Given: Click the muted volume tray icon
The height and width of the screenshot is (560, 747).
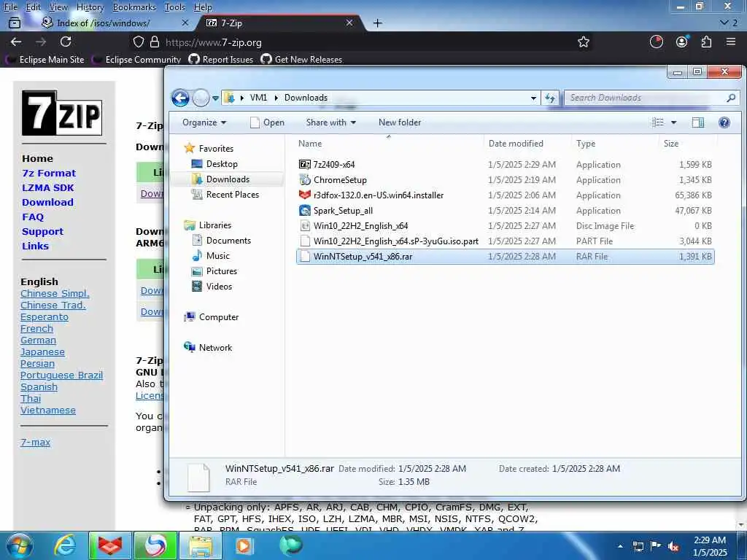Looking at the screenshot, I should point(673,547).
